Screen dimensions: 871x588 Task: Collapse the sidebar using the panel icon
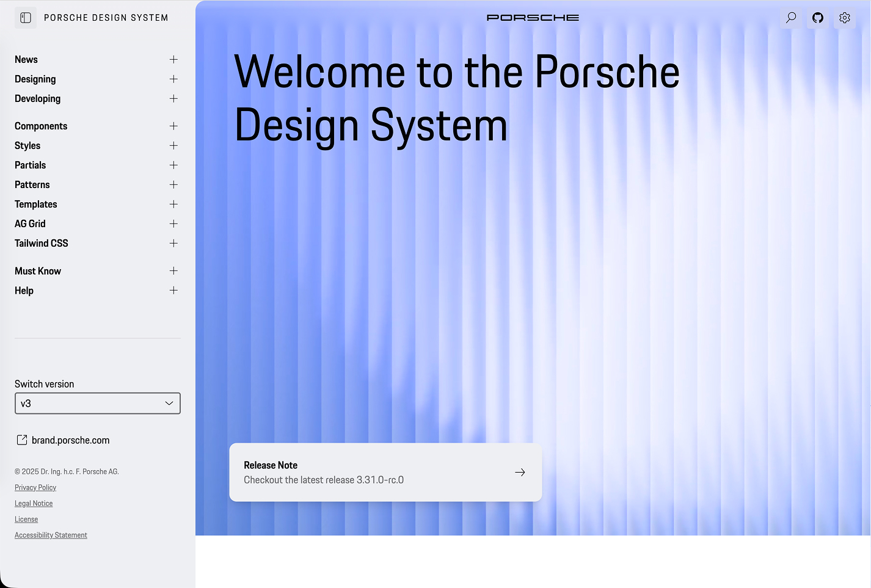(x=25, y=18)
